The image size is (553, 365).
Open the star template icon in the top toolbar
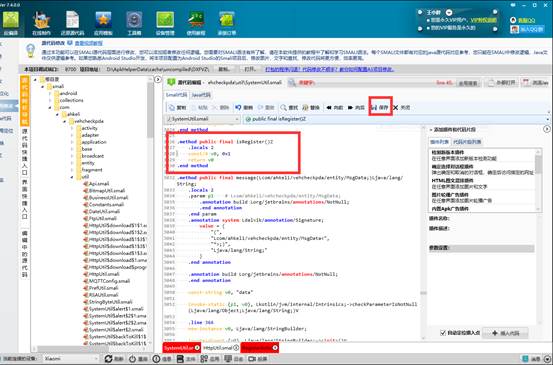[x=103, y=20]
